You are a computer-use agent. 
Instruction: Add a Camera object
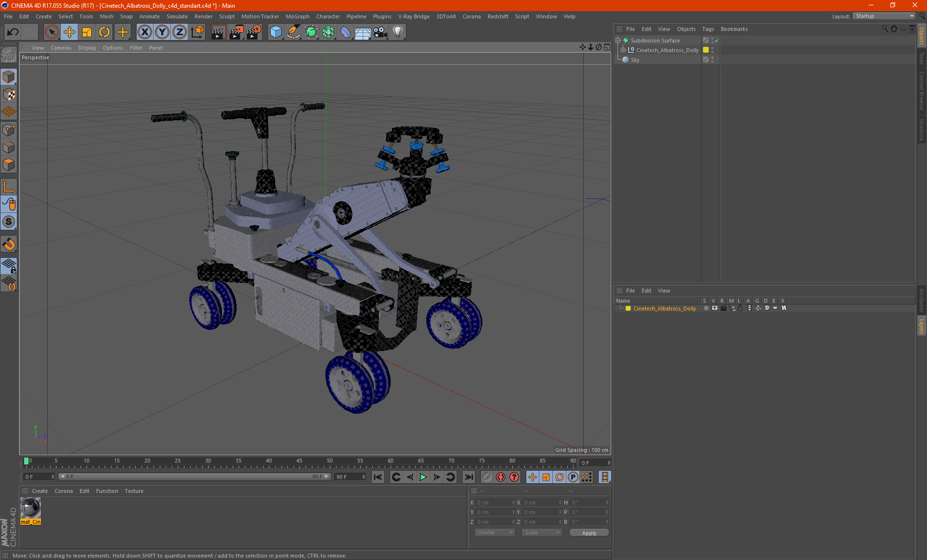pyautogui.click(x=380, y=32)
